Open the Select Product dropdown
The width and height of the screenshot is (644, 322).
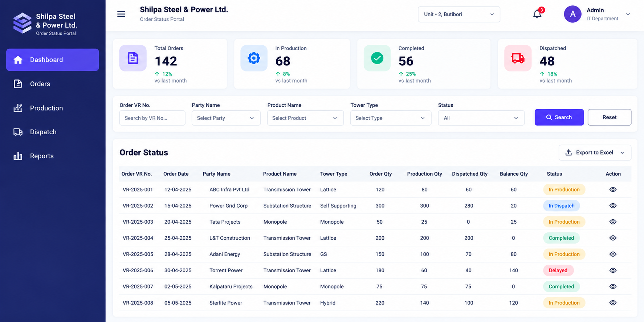pyautogui.click(x=305, y=118)
